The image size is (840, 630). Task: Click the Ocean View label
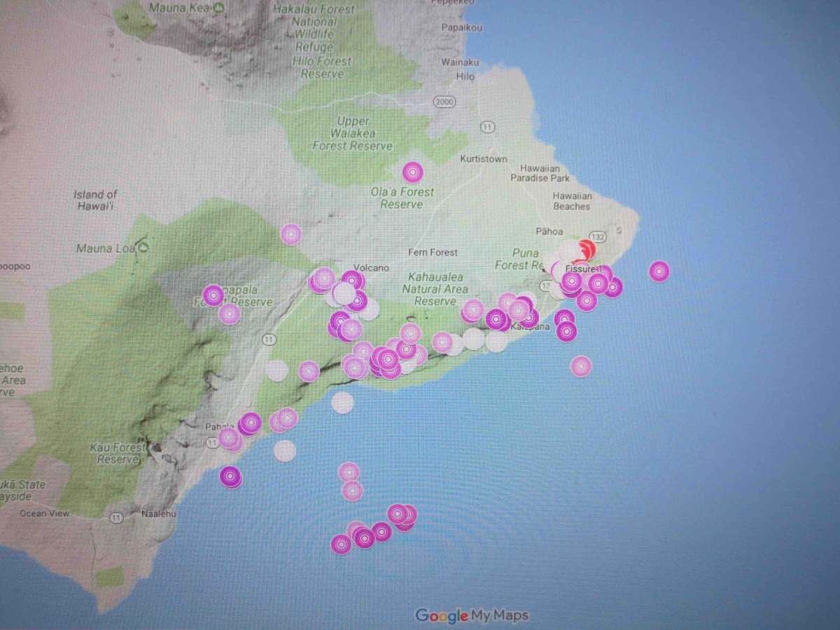[45, 513]
